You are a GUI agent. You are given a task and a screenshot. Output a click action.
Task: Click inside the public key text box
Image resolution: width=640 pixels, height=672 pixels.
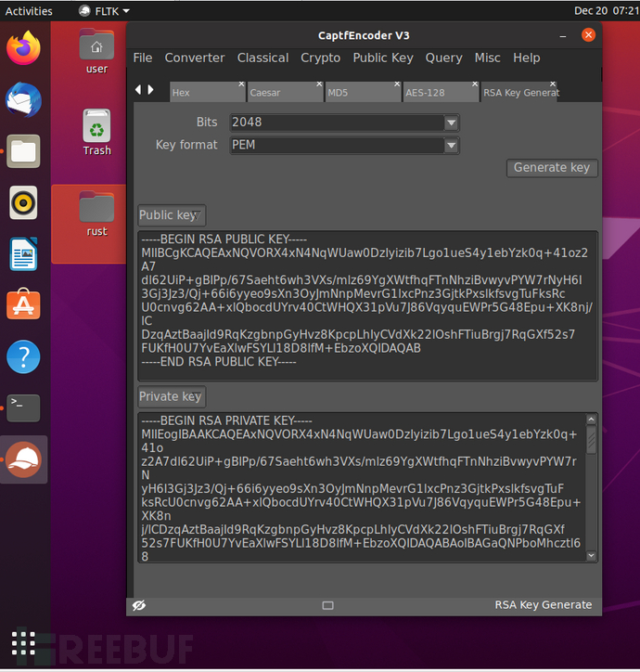366,306
